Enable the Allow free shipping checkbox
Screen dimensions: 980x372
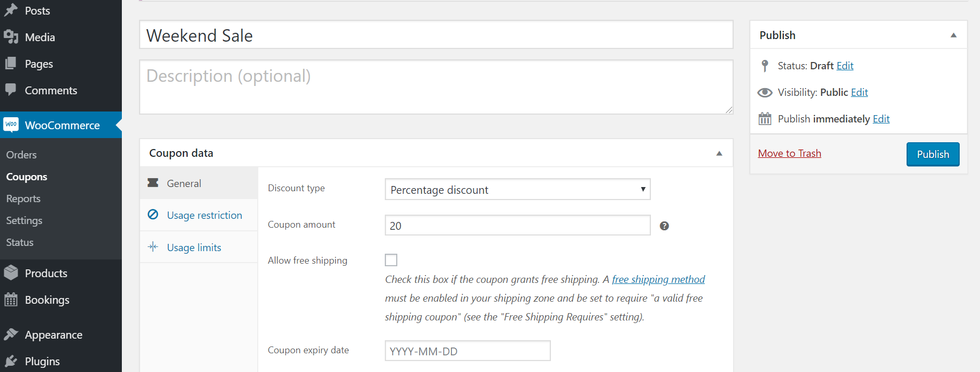(391, 260)
